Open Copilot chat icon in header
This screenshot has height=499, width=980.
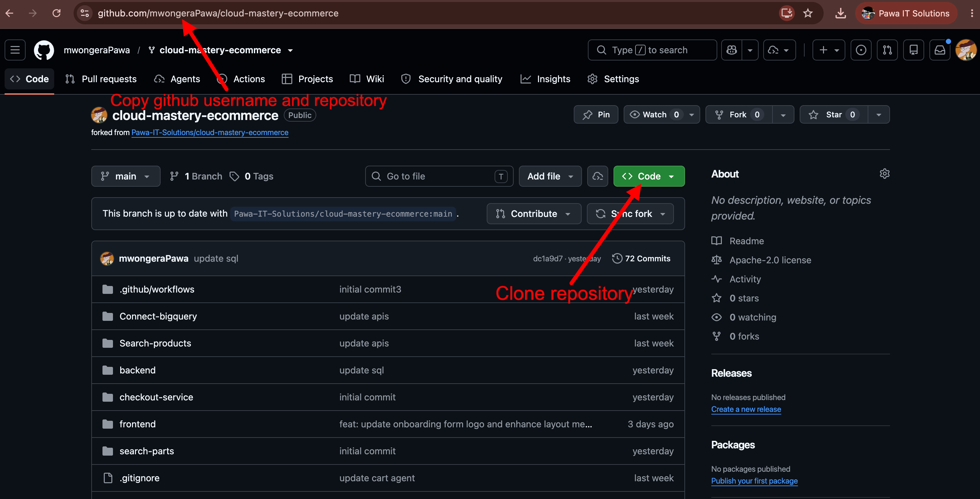(x=732, y=50)
